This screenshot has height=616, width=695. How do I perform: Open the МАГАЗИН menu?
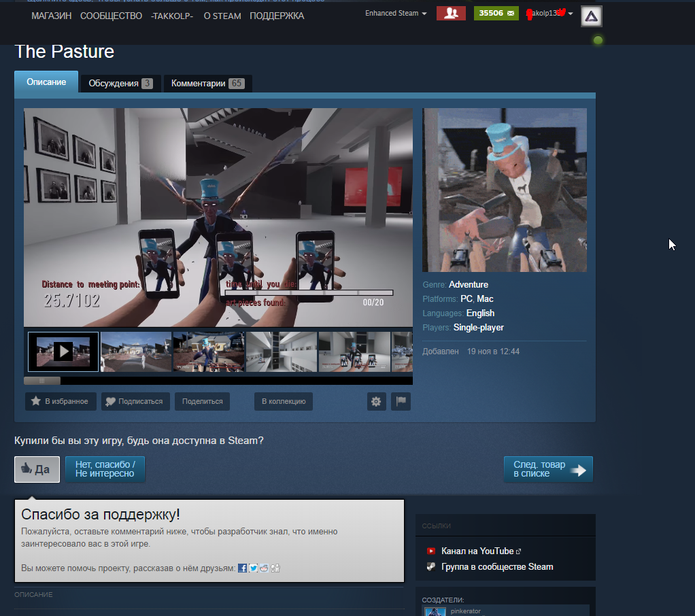click(x=52, y=16)
